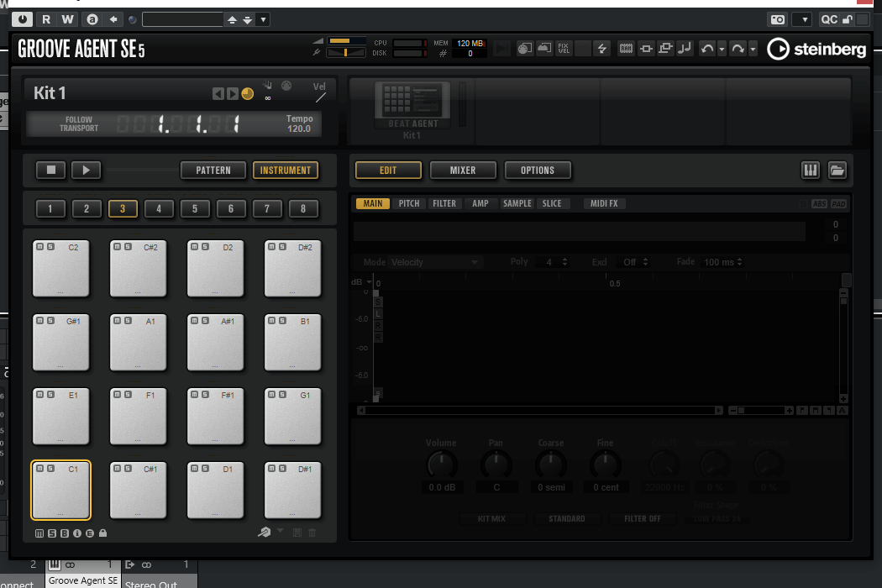Toggle the Read automation R button
Screen dimensions: 882x588
click(46, 19)
